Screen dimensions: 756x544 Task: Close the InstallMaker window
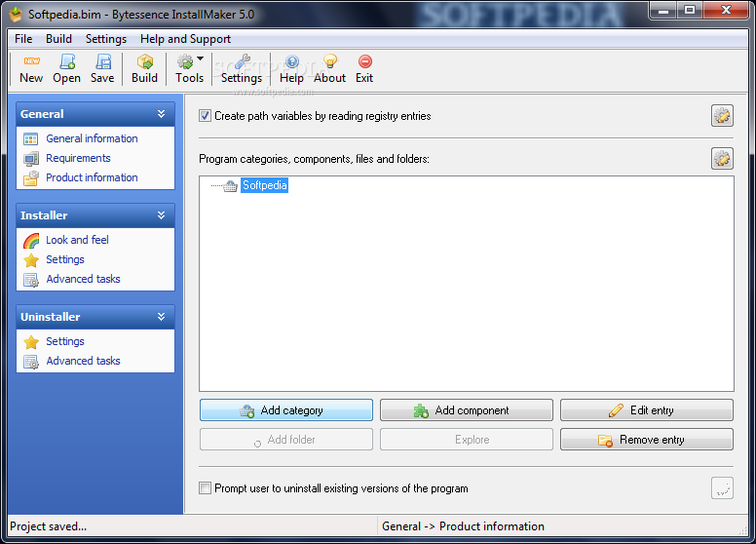pos(726,10)
